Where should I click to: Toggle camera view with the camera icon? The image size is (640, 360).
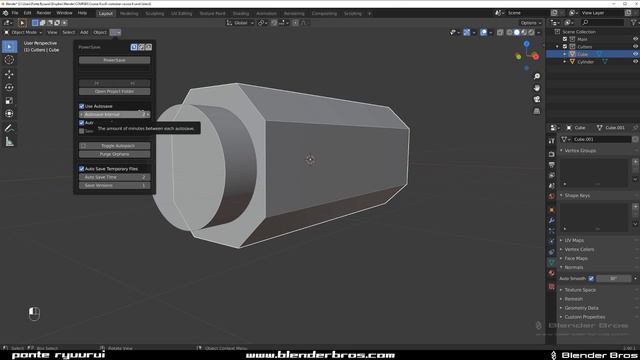tap(537, 99)
